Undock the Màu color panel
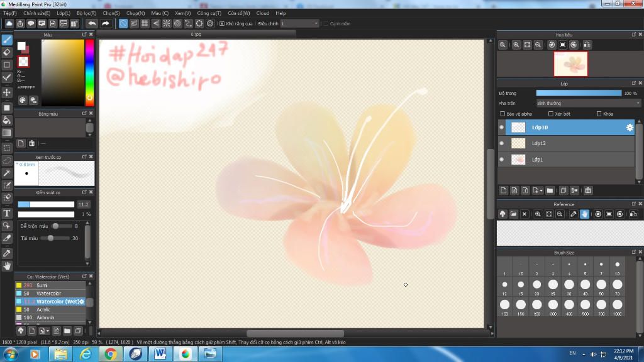The height and width of the screenshot is (362, 644). tap(84, 35)
